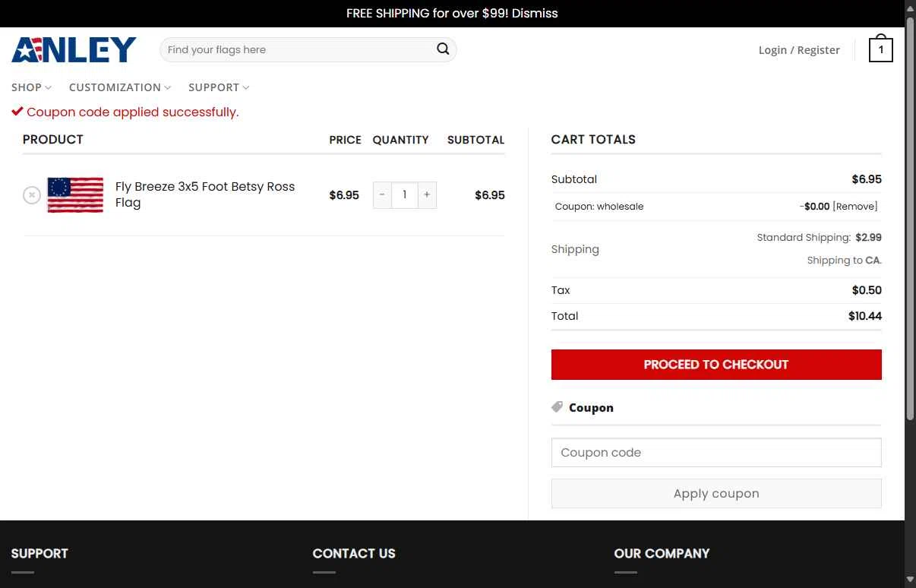Viewport: 916px width, 588px height.
Task: Expand the SHOP menu
Action: (x=31, y=87)
